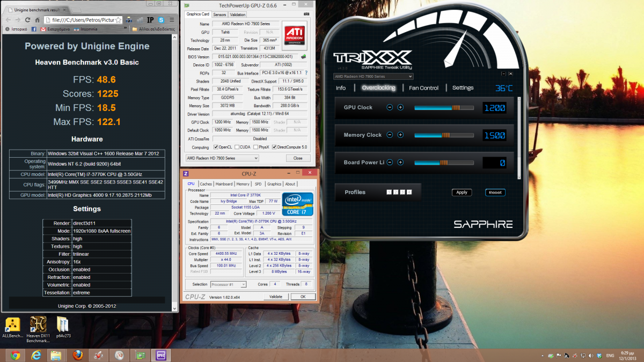Open the GPU-Z graphics card dropdown
Image resolution: width=644 pixels, height=362 pixels.
point(222,158)
